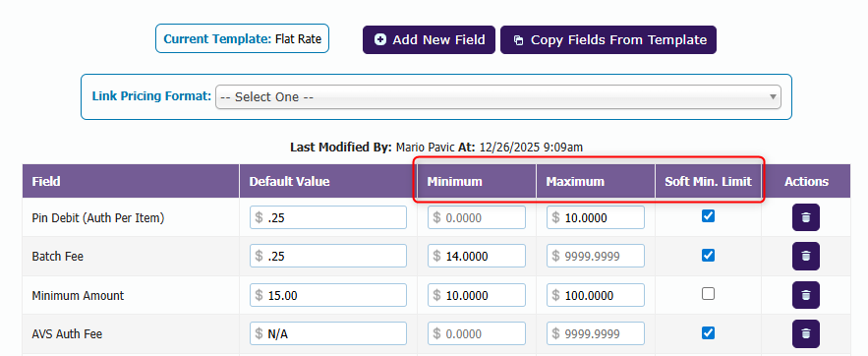Click the dropdown arrow of Select One

pyautogui.click(x=773, y=97)
